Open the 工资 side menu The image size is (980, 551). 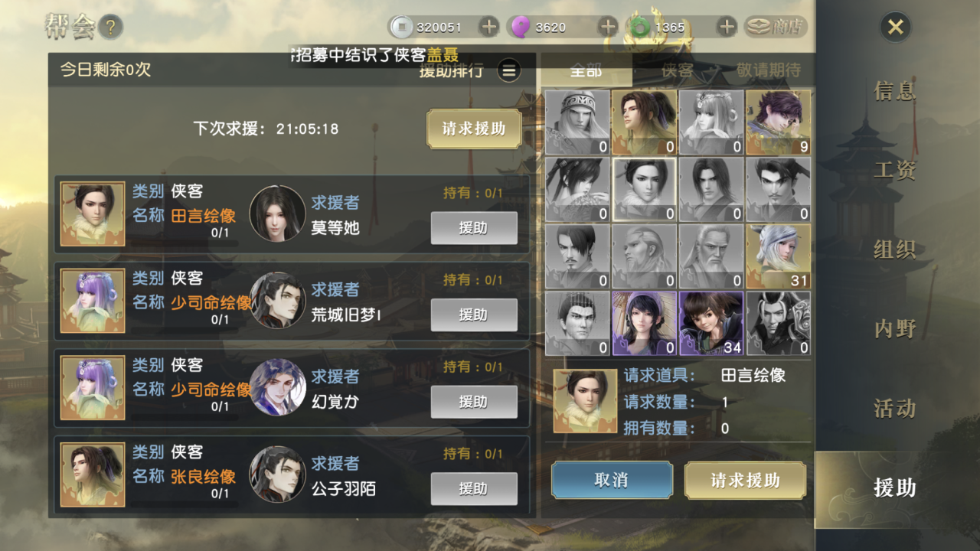point(894,170)
